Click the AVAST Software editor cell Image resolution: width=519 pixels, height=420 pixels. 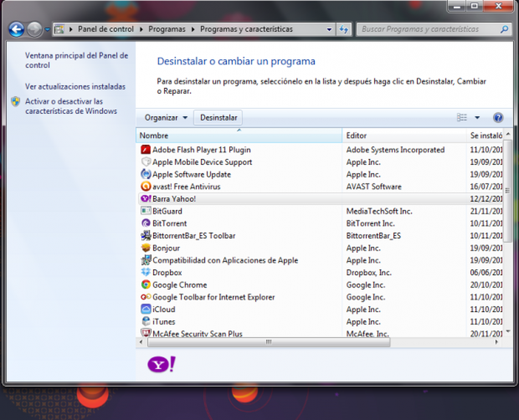(374, 187)
